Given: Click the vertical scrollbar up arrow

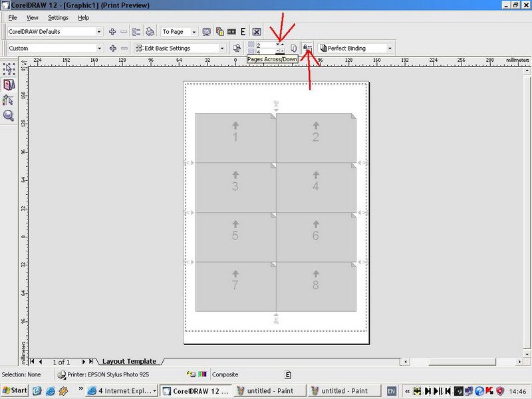Looking at the screenshot, I should point(527,70).
